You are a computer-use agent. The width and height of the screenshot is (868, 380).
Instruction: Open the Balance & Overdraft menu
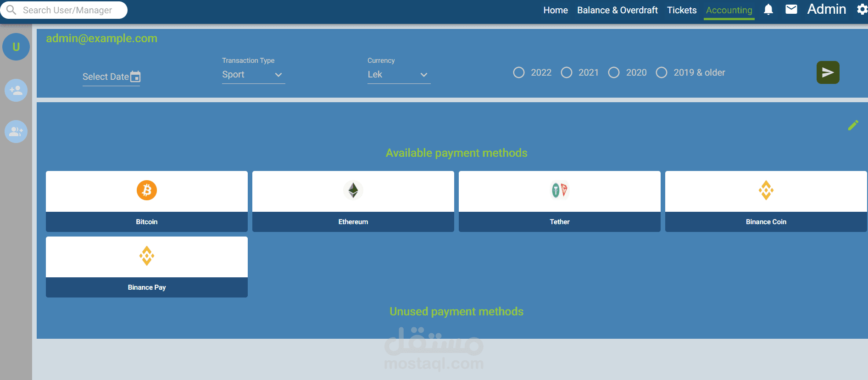[618, 10]
